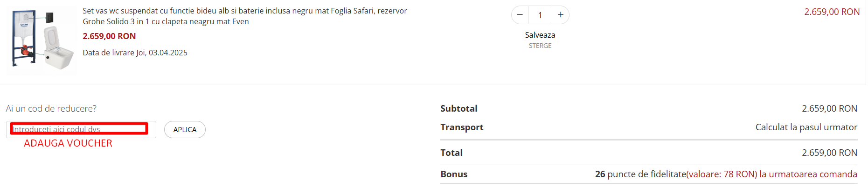Remove the item using STERGE
This screenshot has height=187, width=868.
pyautogui.click(x=540, y=46)
